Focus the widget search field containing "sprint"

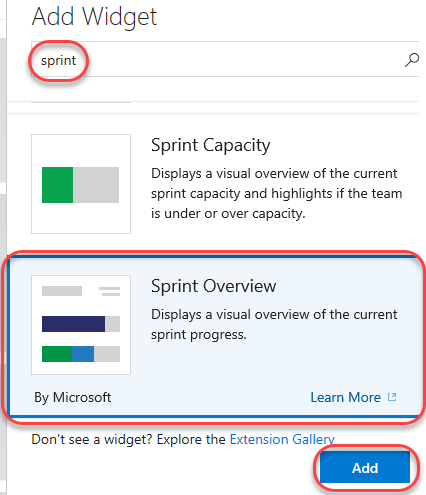click(x=225, y=59)
